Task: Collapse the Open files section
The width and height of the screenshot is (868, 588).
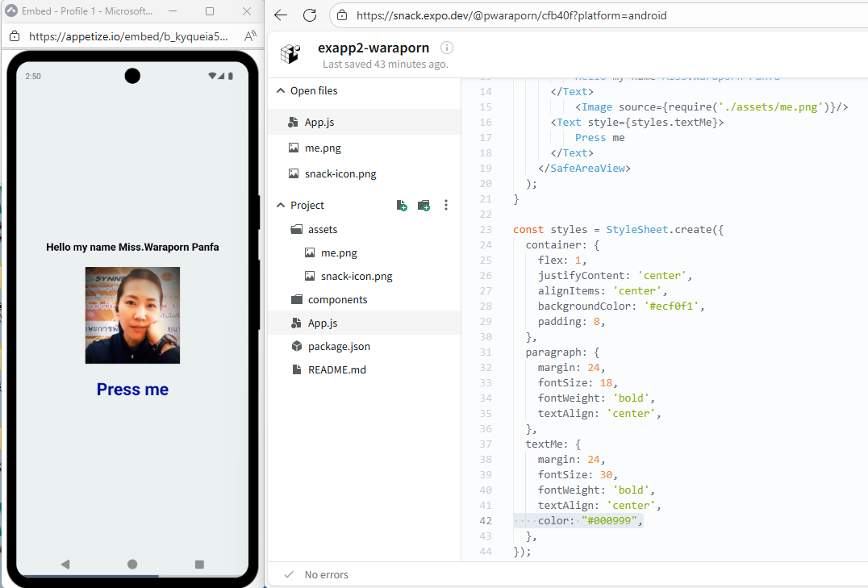Action: pyautogui.click(x=280, y=91)
